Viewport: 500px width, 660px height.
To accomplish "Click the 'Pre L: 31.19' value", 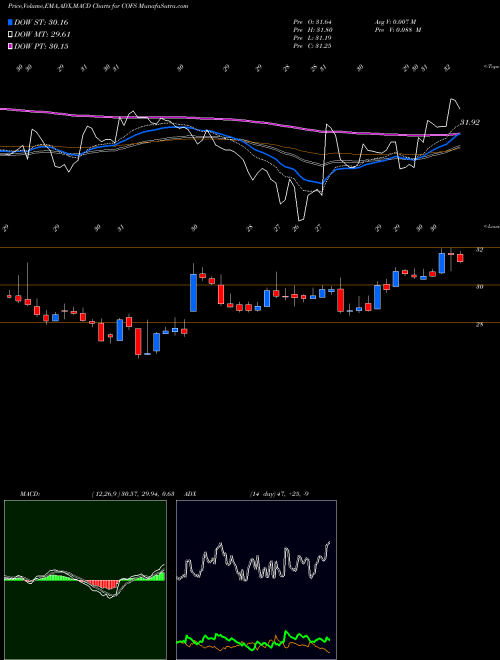I will coord(312,38).
